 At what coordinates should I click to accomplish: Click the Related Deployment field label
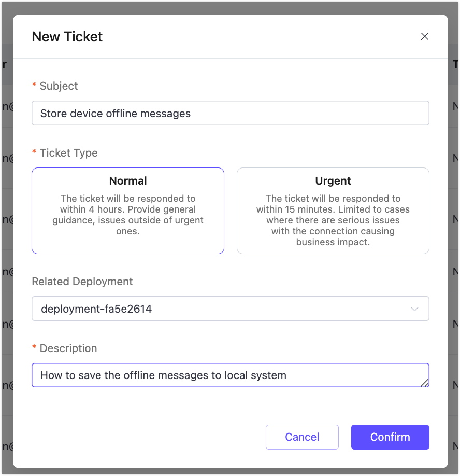(x=82, y=281)
